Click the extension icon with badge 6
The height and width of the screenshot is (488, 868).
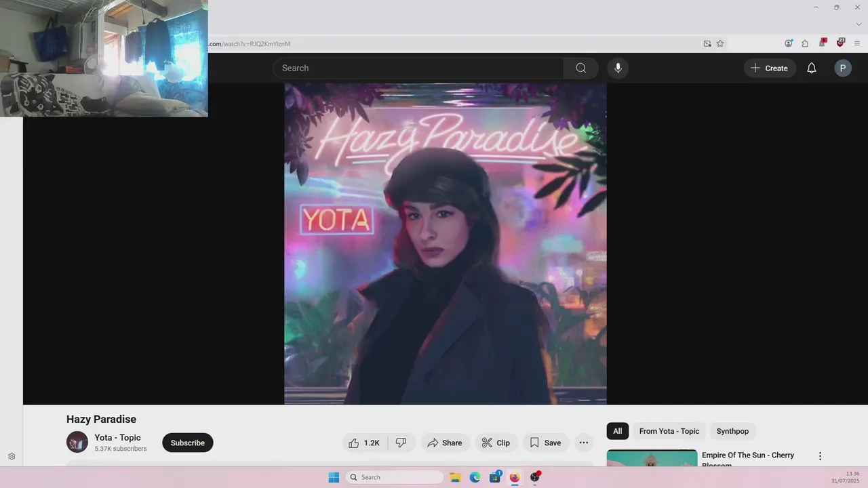tap(823, 43)
